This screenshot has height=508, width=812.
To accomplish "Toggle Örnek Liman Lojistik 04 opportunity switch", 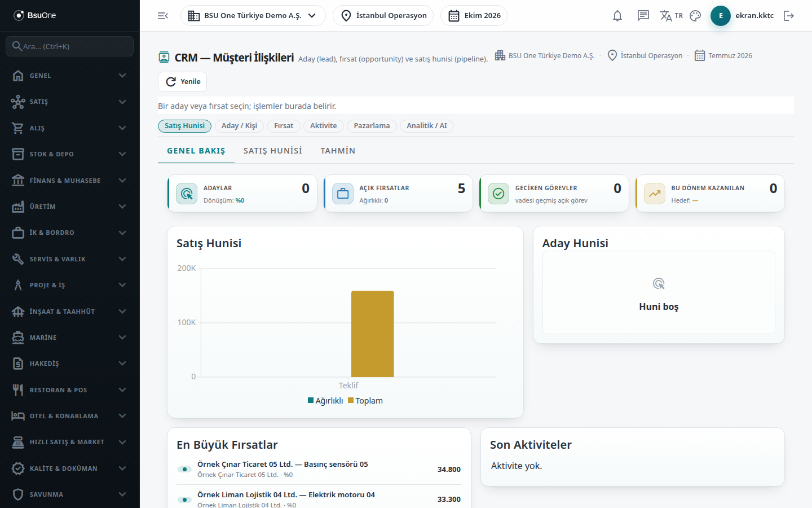I will (184, 500).
